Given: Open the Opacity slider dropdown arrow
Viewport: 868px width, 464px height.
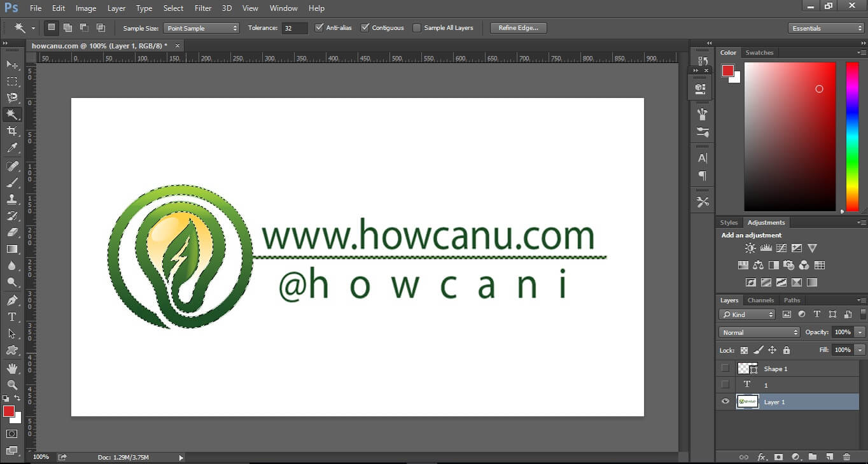Looking at the screenshot, I should pos(860,332).
